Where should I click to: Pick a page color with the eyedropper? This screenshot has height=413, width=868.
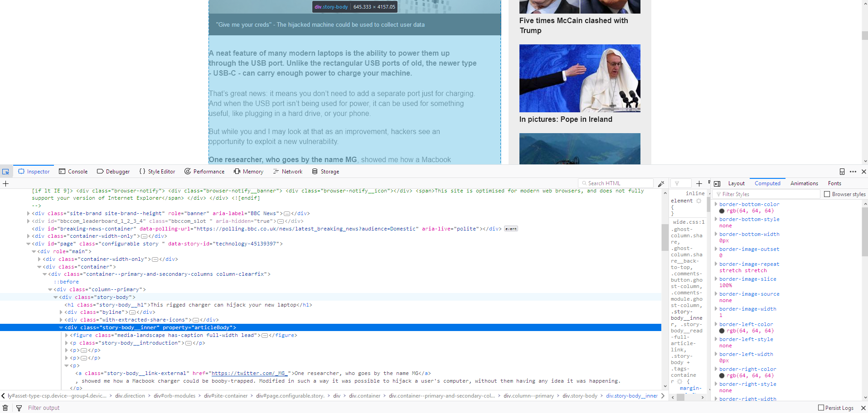pyautogui.click(x=661, y=183)
